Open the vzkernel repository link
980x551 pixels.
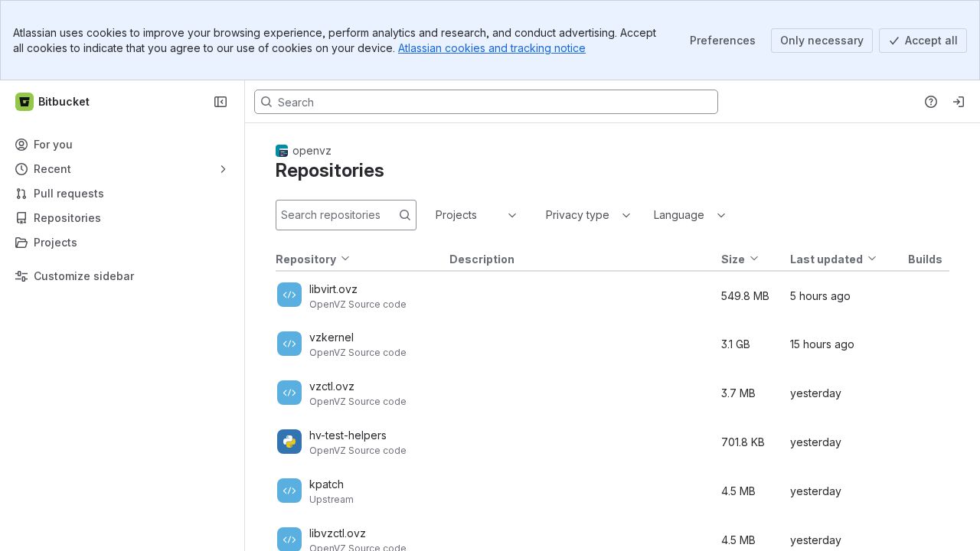coord(332,337)
